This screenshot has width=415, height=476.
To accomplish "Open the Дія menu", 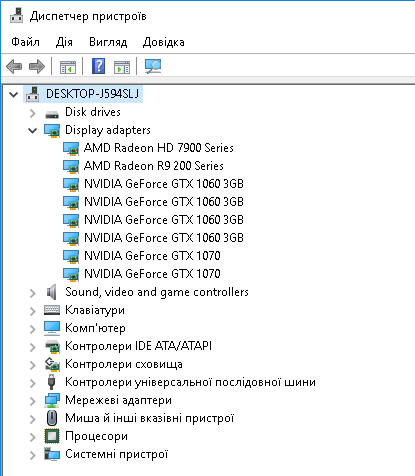I will [64, 42].
